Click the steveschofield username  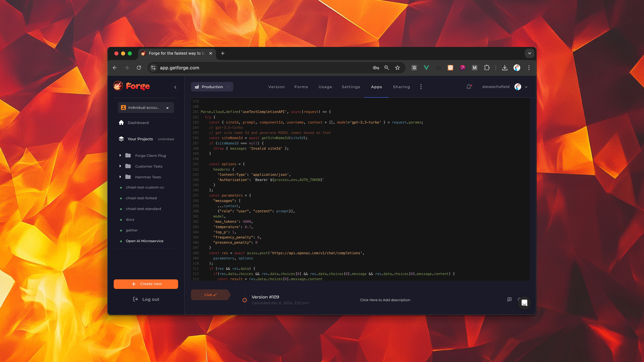pyautogui.click(x=496, y=87)
